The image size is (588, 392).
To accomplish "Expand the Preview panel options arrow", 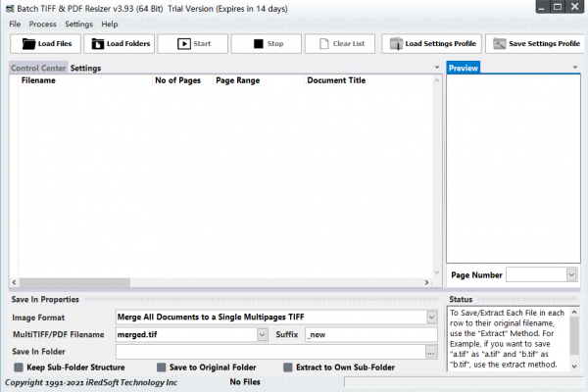I will point(575,68).
